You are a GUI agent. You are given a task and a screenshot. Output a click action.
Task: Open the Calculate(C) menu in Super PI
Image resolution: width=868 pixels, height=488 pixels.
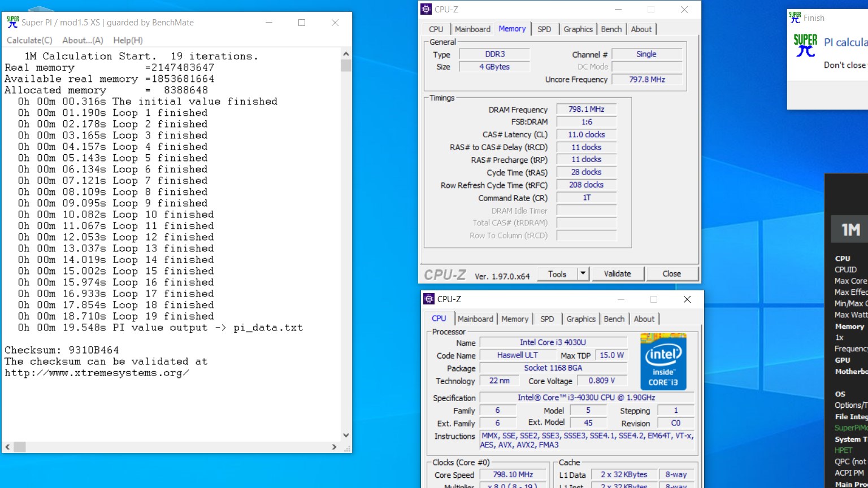[29, 40]
